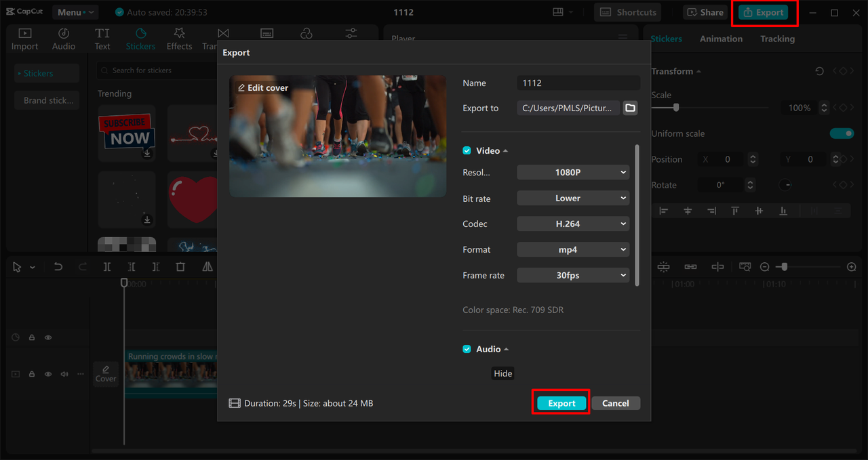Click the Edit cover pencil button
This screenshot has height=460, width=868.
263,88
